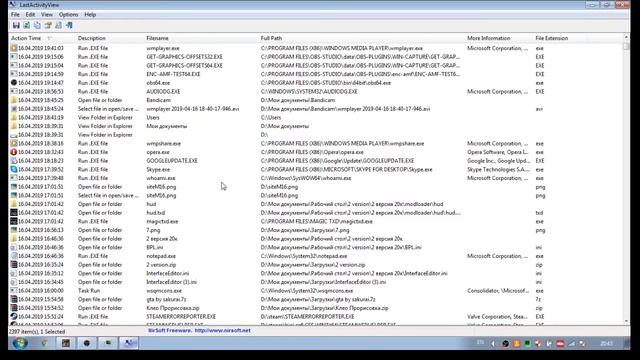Click the notepad.exe row icon
This screenshot has width=640, height=360.
pos(13,256)
